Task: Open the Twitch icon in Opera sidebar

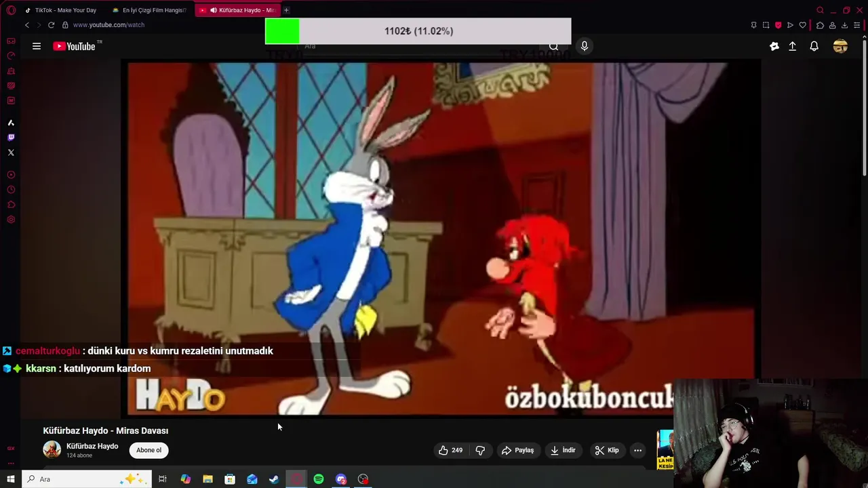Action: [11, 138]
